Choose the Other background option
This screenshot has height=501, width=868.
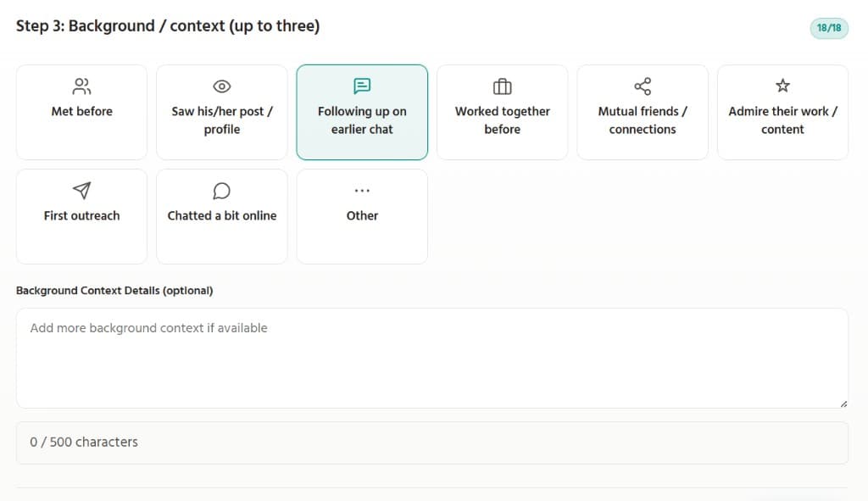(362, 216)
